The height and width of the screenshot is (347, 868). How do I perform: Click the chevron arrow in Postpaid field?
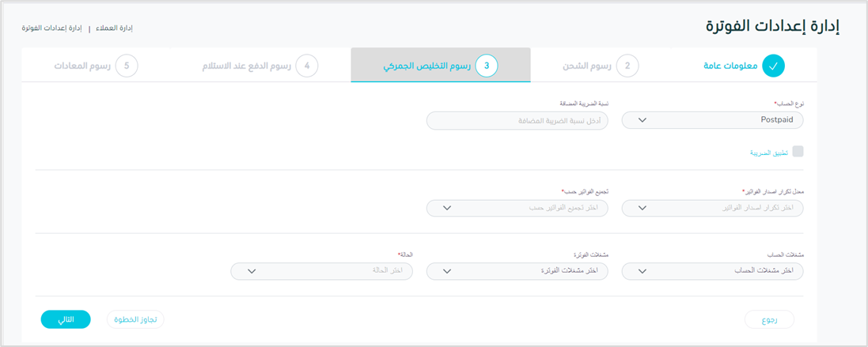[x=642, y=120]
